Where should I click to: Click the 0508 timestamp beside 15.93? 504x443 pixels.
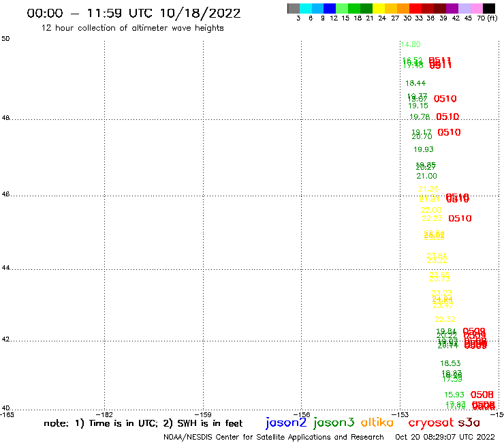482,395
